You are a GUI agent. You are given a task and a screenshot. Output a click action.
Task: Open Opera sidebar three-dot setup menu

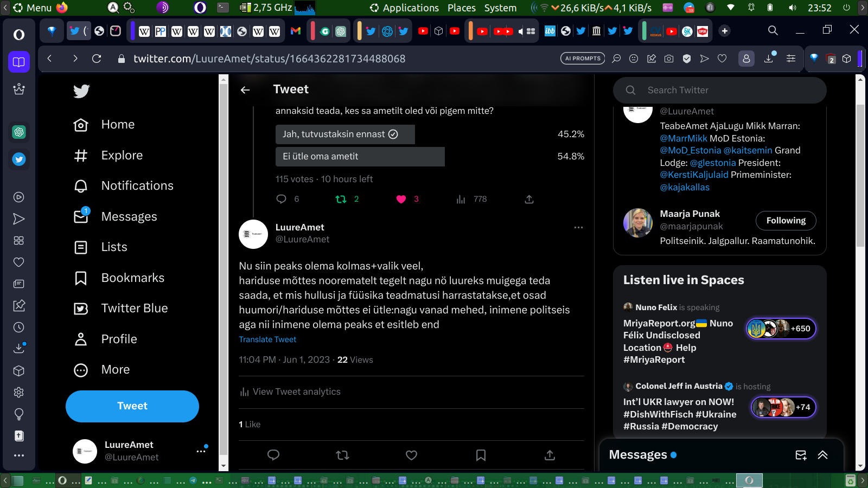click(19, 455)
